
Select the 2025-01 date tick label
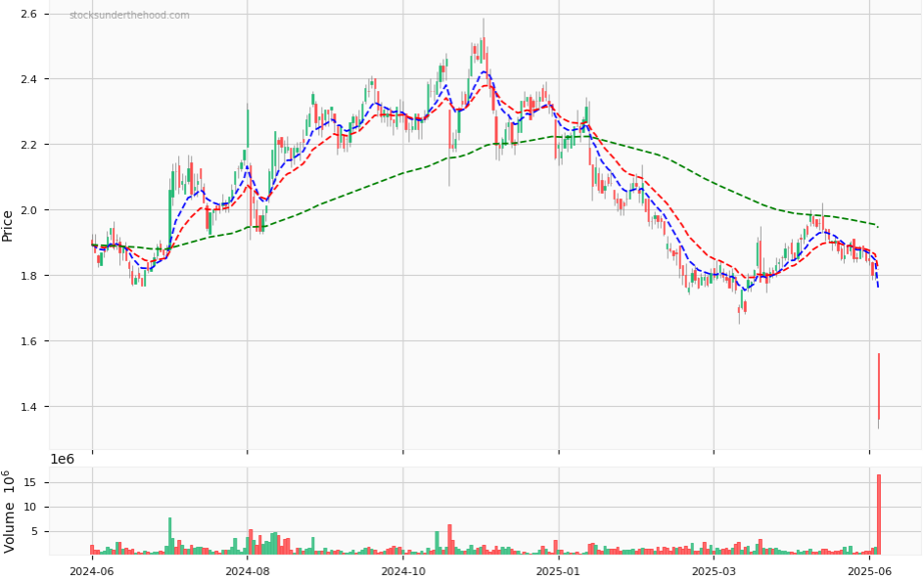(x=558, y=570)
